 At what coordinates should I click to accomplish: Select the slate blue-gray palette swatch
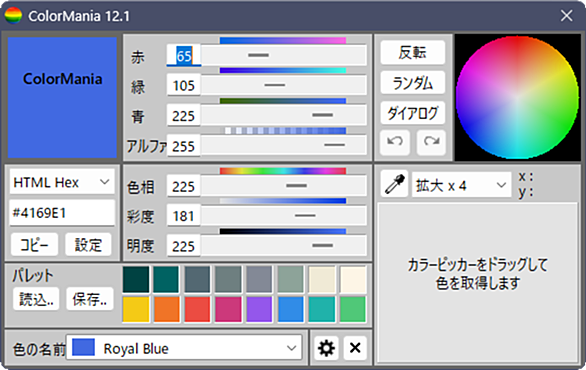pos(197,279)
